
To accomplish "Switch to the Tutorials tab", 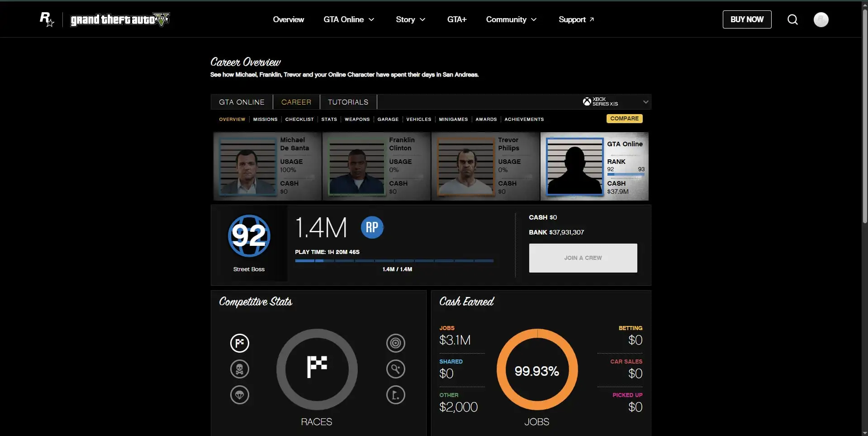I will [x=348, y=102].
